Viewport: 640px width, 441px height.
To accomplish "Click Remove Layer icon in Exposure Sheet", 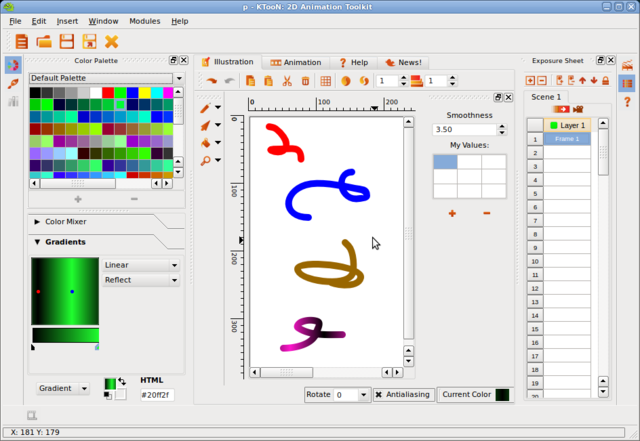I will (542, 80).
